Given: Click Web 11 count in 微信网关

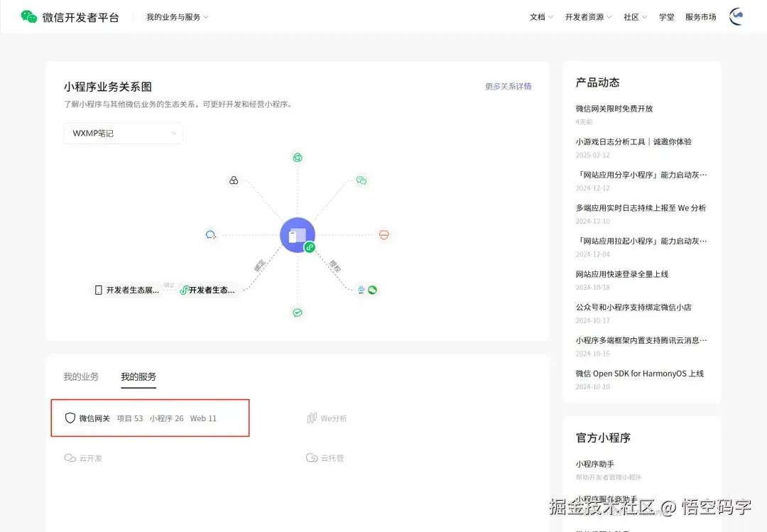Looking at the screenshot, I should (203, 418).
